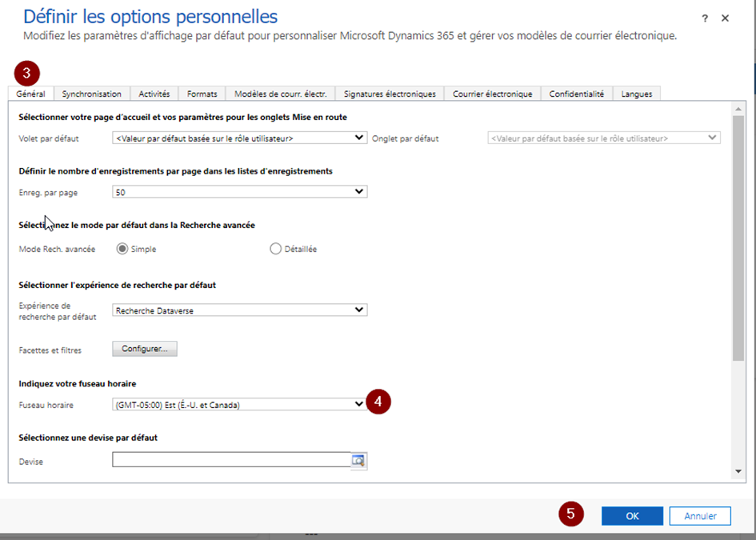This screenshot has height=540, width=756.
Task: Close the personal options dialog
Action: 725,18
